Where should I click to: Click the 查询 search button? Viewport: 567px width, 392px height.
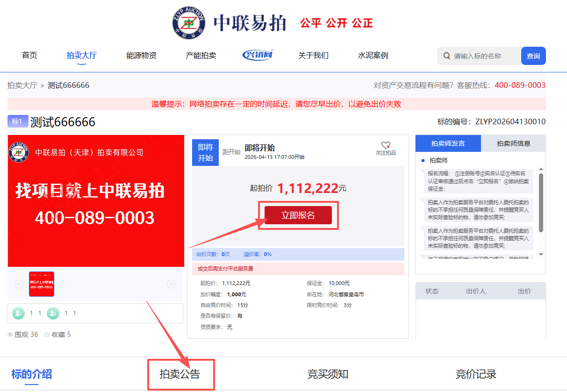point(533,56)
